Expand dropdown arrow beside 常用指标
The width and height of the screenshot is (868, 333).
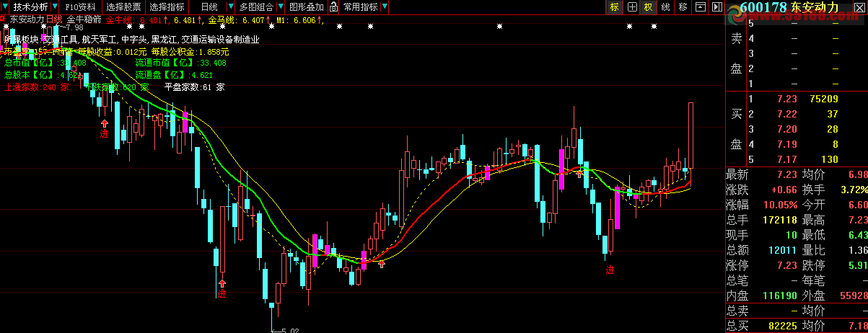tap(384, 6)
